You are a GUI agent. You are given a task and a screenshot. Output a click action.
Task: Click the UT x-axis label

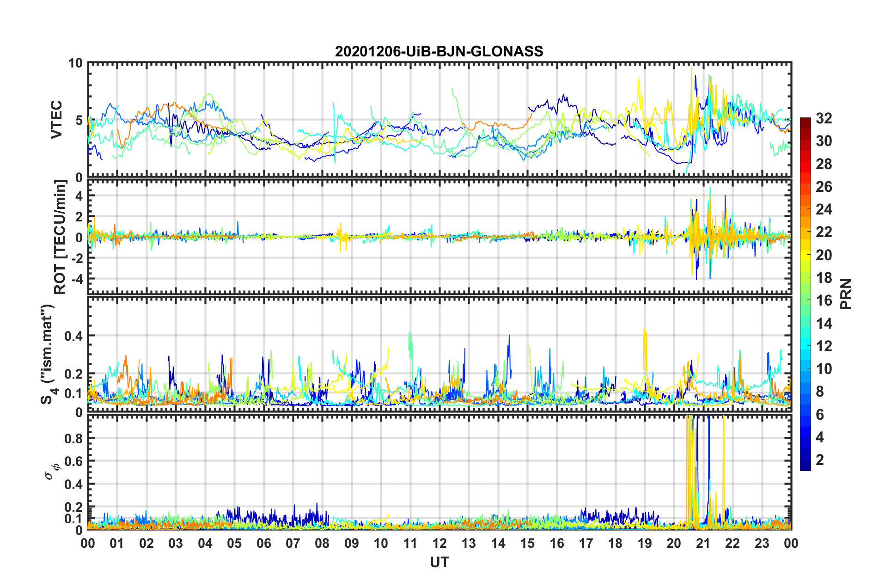click(x=439, y=562)
